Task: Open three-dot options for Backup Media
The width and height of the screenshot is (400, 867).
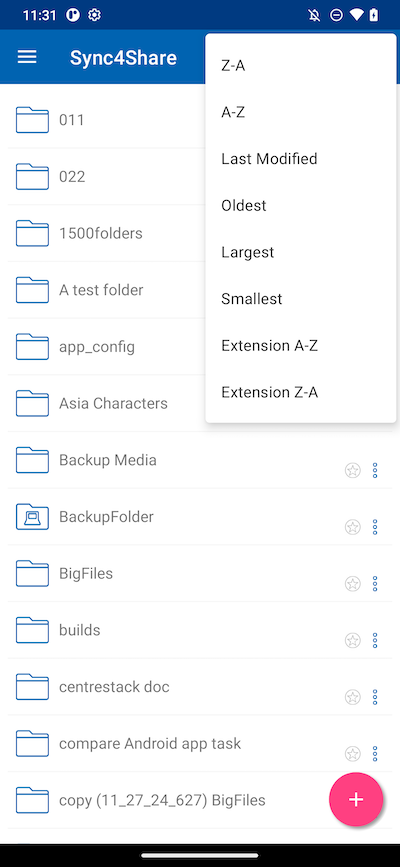Action: (x=375, y=471)
